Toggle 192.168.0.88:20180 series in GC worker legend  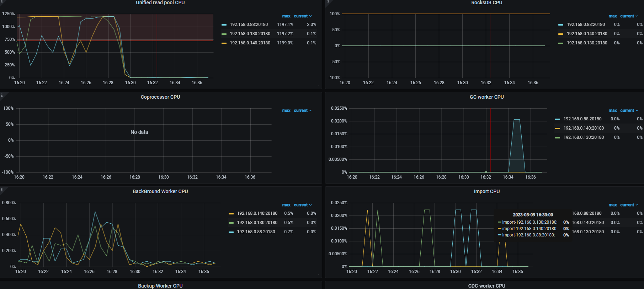(582, 119)
